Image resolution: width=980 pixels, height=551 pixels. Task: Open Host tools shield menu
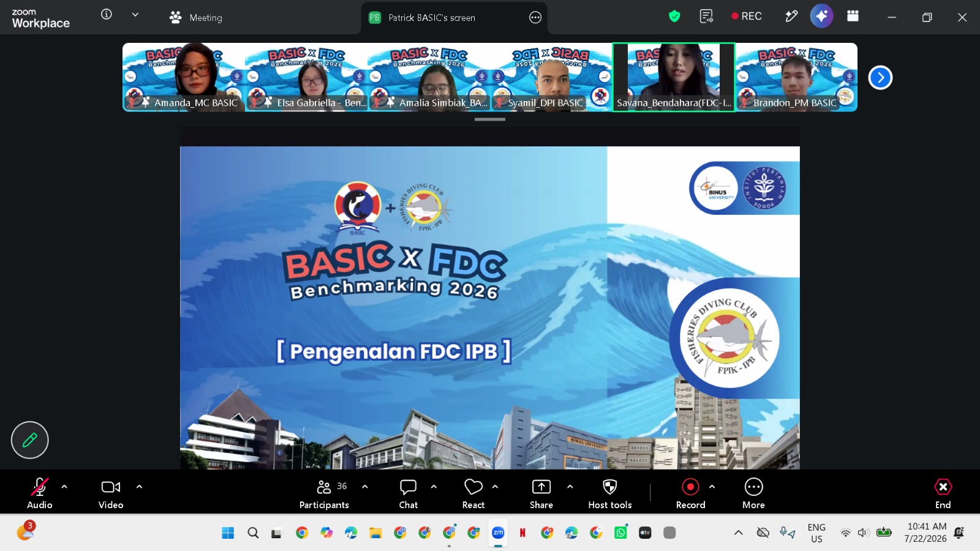tap(610, 493)
